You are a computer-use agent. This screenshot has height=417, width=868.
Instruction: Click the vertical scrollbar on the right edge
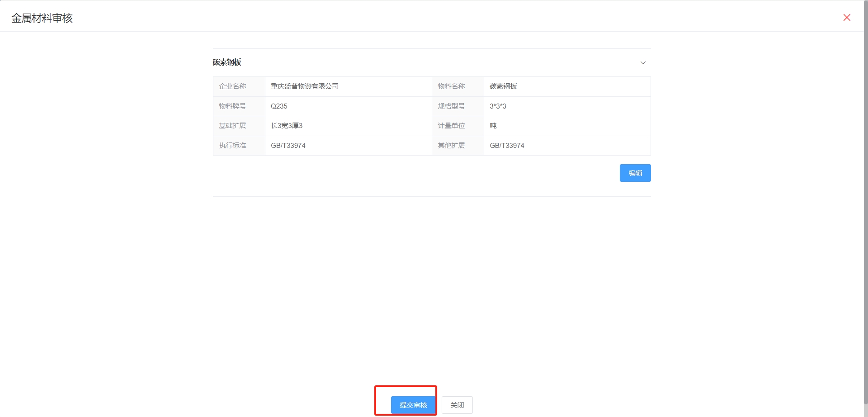pos(865,204)
